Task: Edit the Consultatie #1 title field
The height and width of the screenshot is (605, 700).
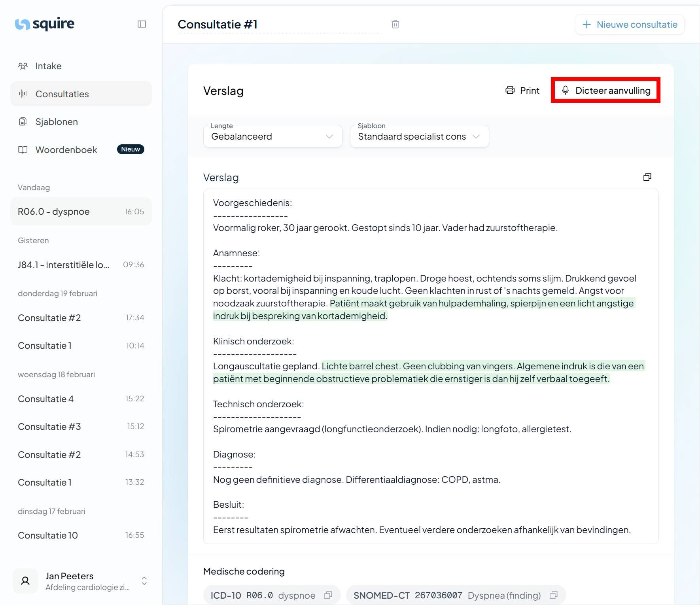Action: (x=278, y=25)
